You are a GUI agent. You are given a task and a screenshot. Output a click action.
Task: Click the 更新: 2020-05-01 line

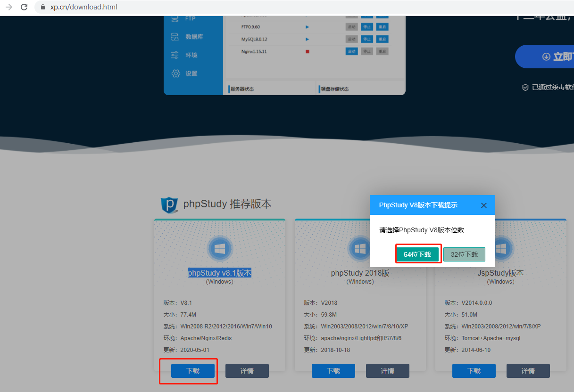click(186, 350)
